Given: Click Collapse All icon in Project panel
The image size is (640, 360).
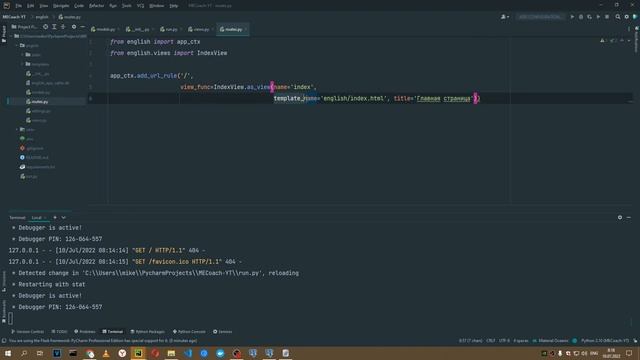Looking at the screenshot, I should click(63, 27).
